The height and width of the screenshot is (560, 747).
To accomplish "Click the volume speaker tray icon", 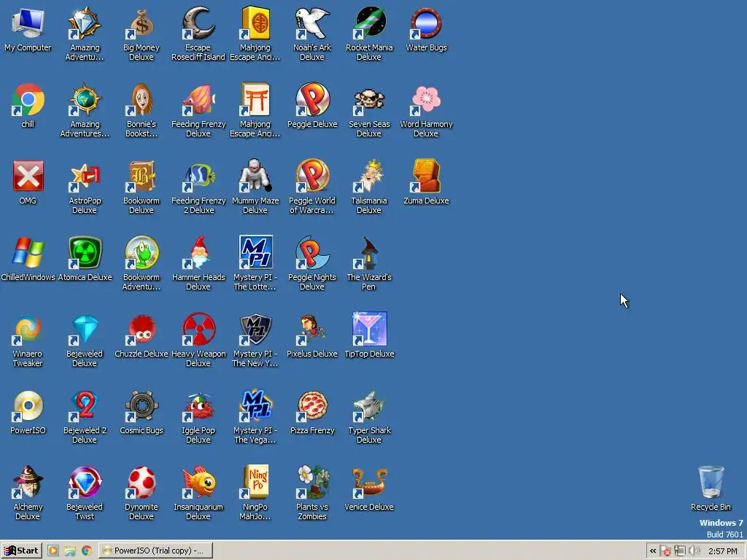I will [x=694, y=551].
